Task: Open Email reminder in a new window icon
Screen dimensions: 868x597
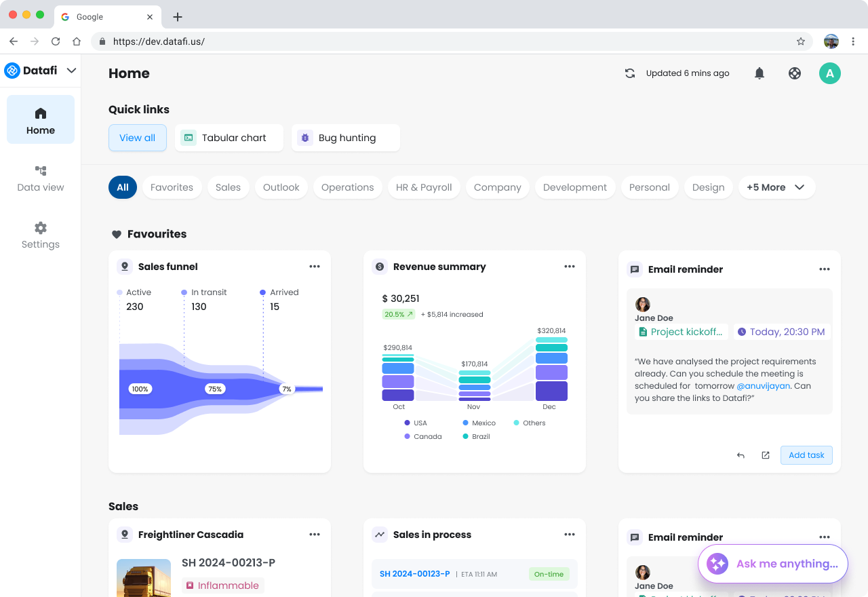Action: tap(765, 455)
